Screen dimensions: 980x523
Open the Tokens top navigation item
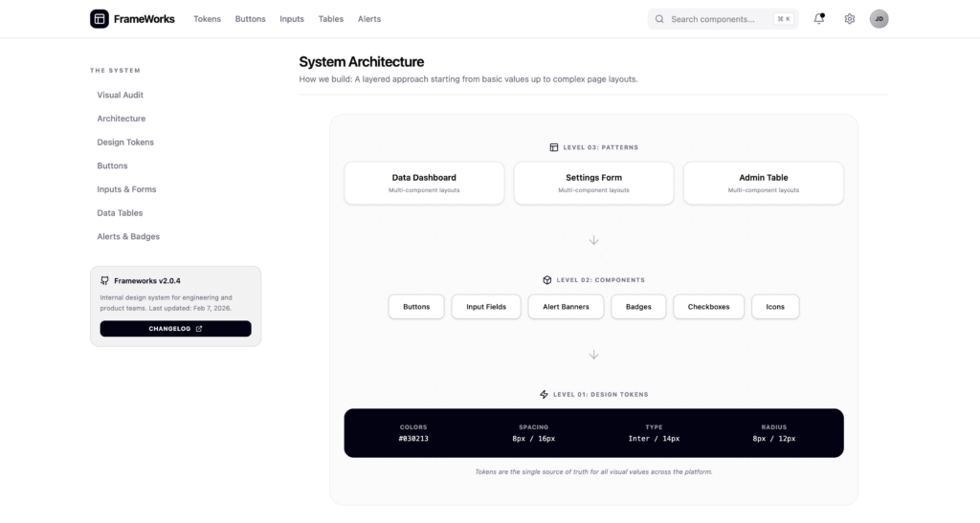coord(207,19)
